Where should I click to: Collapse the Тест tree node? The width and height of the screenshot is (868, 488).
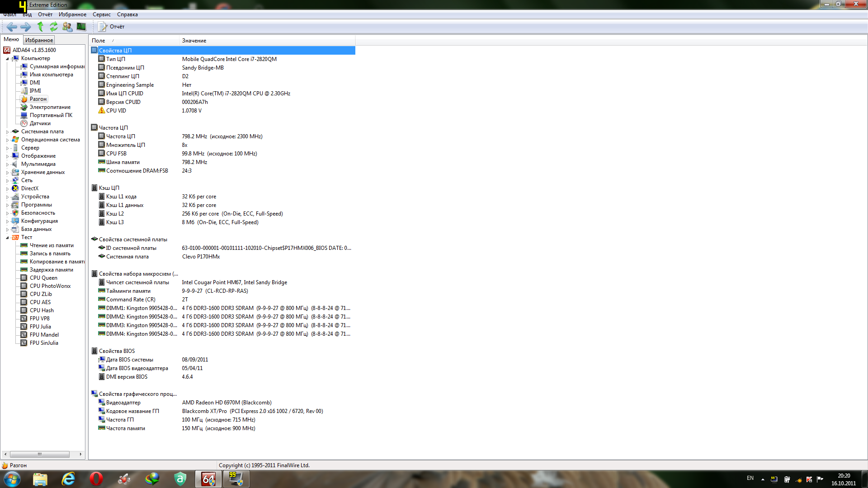coord(8,238)
